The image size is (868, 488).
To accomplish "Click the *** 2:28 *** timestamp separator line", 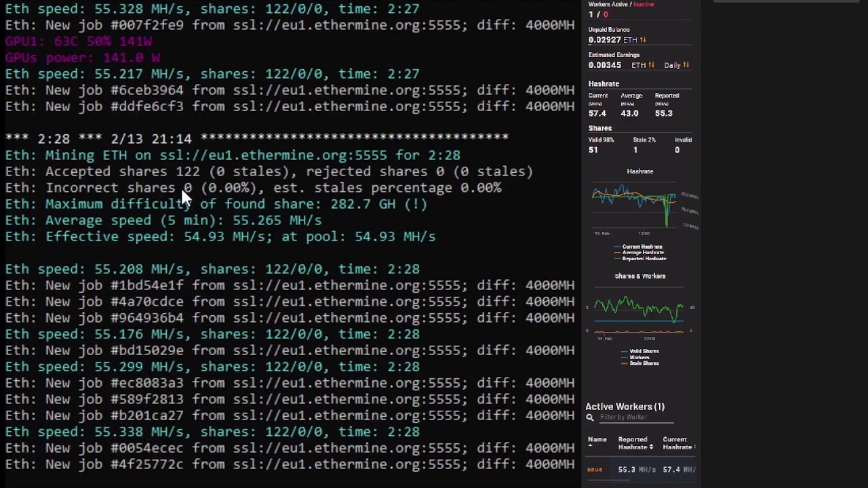I will point(257,139).
